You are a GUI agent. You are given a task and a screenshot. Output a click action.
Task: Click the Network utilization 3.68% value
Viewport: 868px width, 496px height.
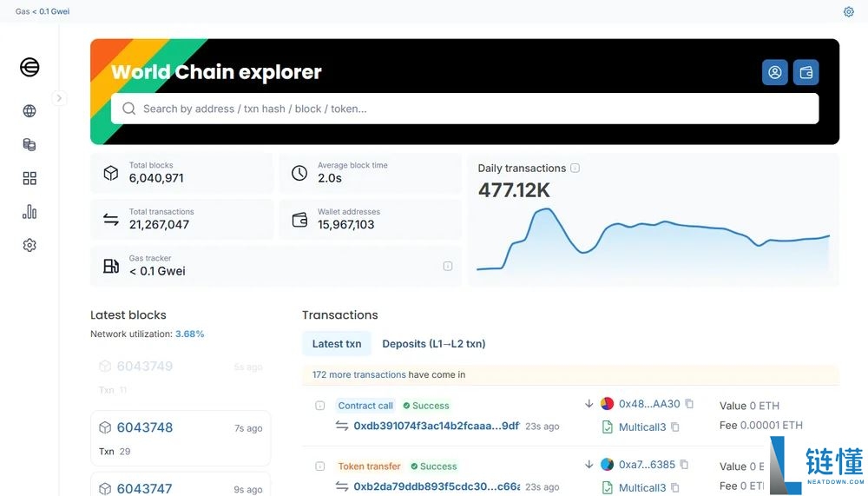(x=189, y=334)
